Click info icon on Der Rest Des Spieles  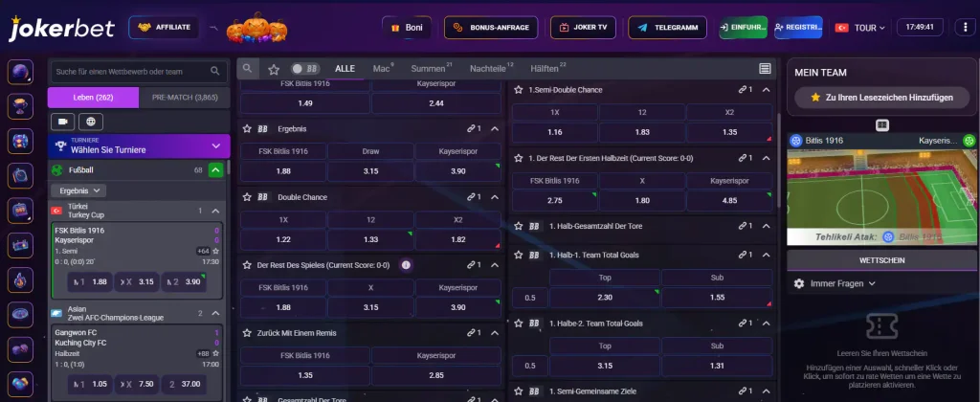406,265
